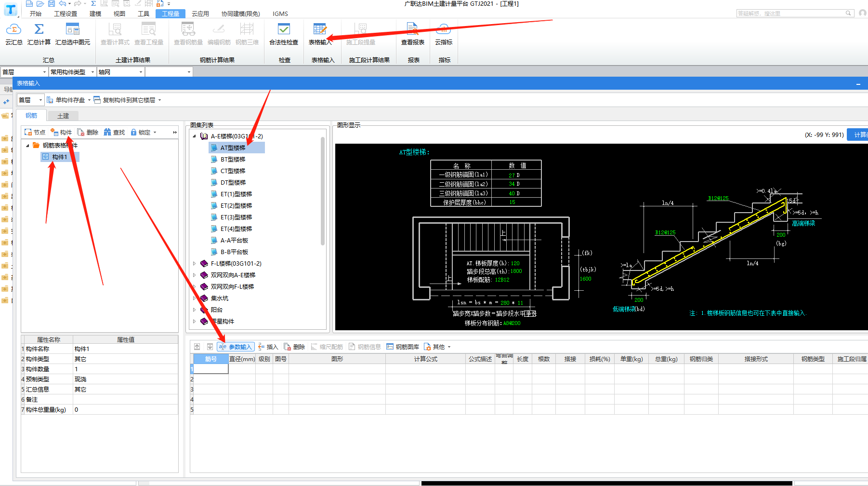Screen dimensions: 868x486
Task: Click 汇总选中图元 ribbon icon
Action: pyautogui.click(x=73, y=34)
